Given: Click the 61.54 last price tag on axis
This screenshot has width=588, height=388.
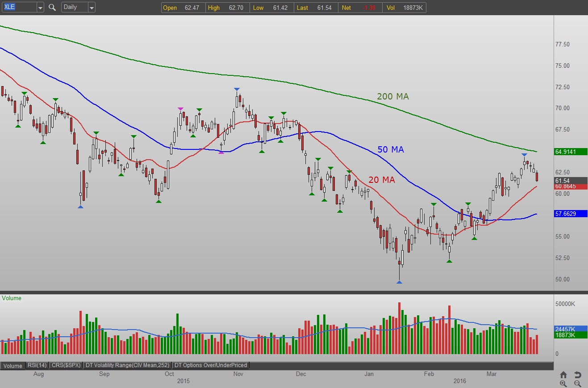Looking at the screenshot, I should [x=571, y=181].
